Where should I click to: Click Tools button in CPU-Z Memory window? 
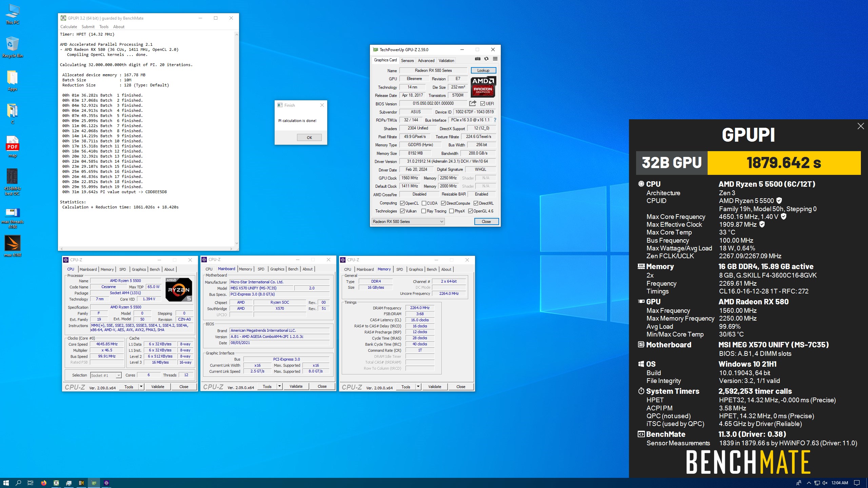pos(406,387)
